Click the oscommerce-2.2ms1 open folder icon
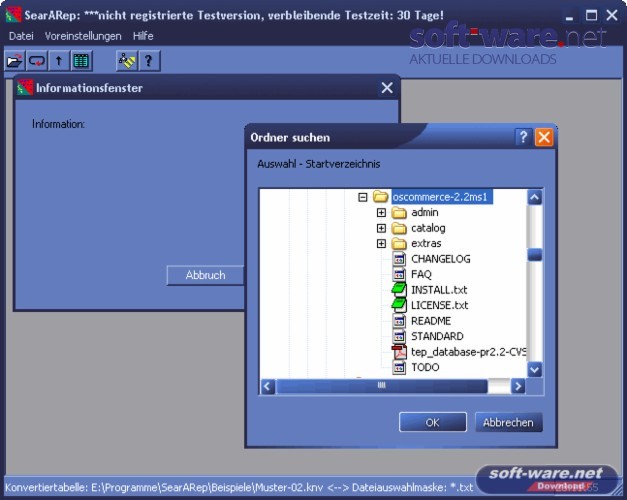 pos(380,196)
